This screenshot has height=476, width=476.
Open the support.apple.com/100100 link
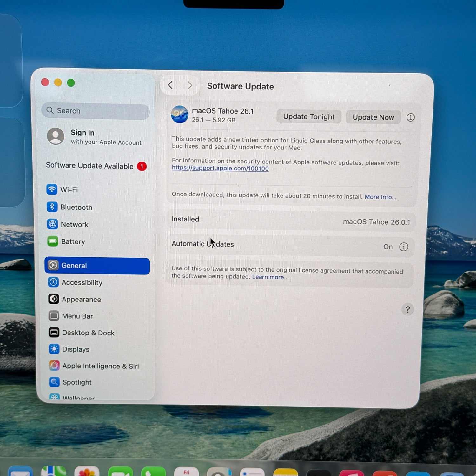pos(220,169)
